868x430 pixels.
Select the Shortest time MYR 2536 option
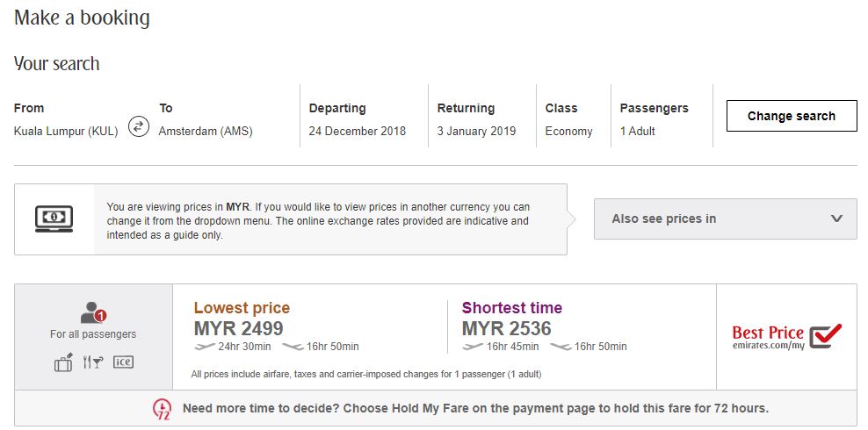pos(507,328)
